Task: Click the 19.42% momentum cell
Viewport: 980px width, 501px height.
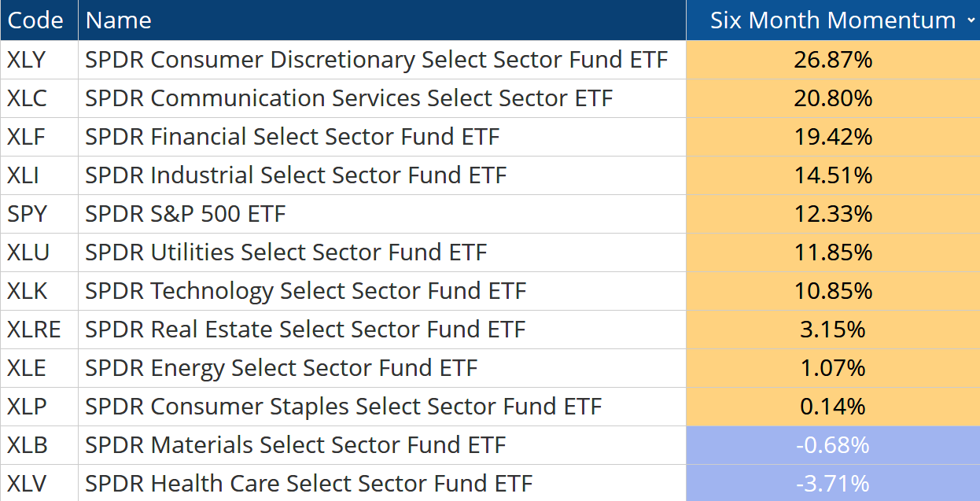Action: (x=833, y=137)
